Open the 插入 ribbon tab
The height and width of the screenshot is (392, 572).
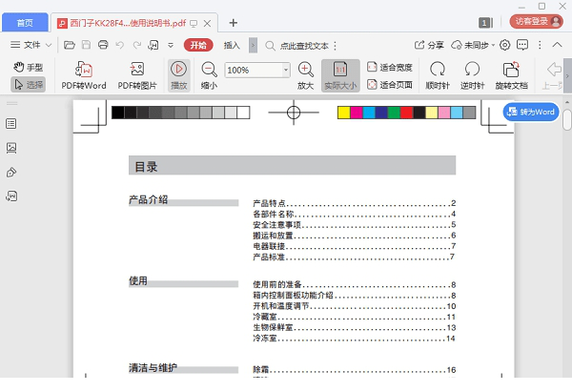pyautogui.click(x=232, y=45)
